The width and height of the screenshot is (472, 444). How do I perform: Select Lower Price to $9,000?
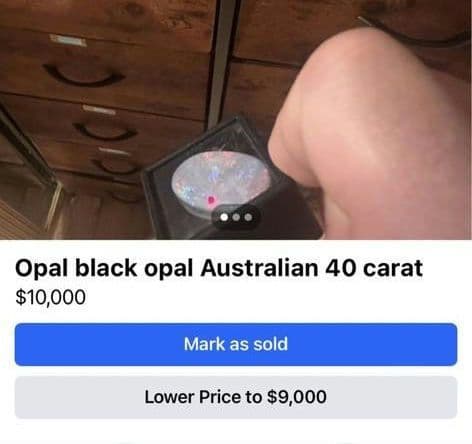(x=236, y=397)
